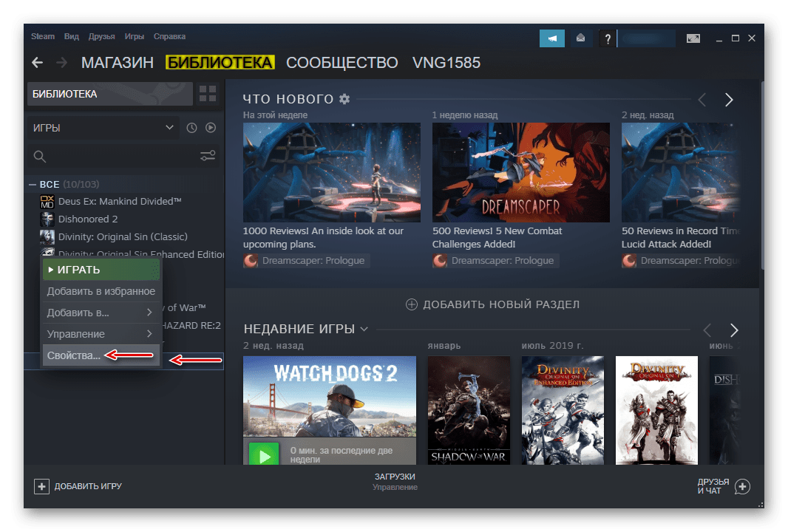The width and height of the screenshot is (788, 532).
Task: Open the Игры menu
Action: (x=135, y=36)
